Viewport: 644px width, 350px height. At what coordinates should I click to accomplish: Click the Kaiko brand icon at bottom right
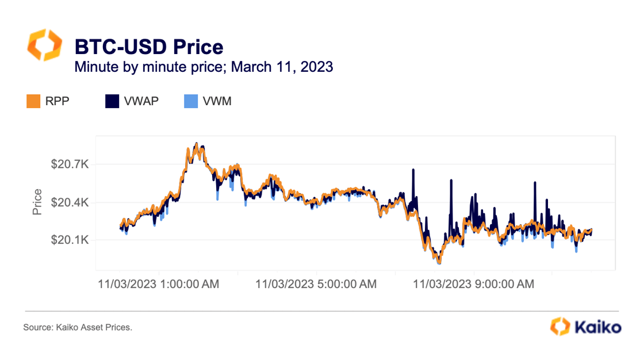click(559, 326)
